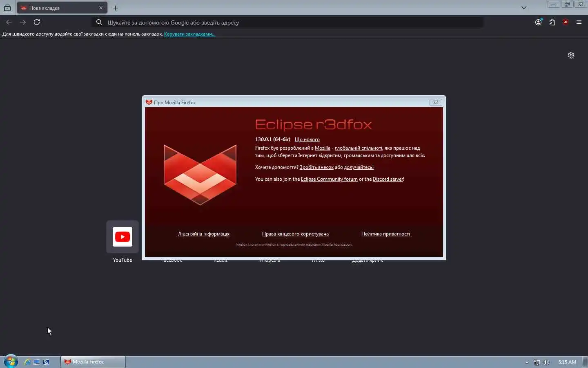Screen dimensions: 588x368
Task: Go forward with the forward arrow
Action: pyautogui.click(x=23, y=22)
